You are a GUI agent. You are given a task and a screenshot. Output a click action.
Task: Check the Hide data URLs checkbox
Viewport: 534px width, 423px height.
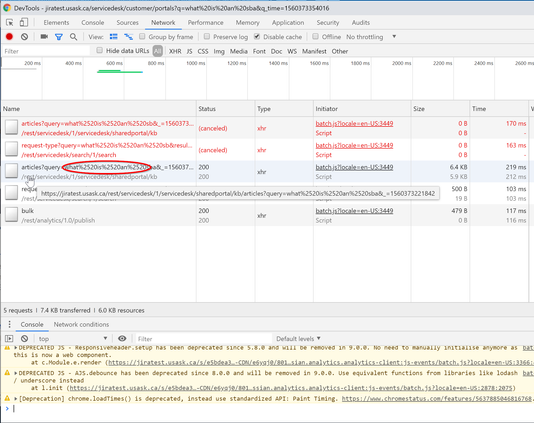[99, 50]
